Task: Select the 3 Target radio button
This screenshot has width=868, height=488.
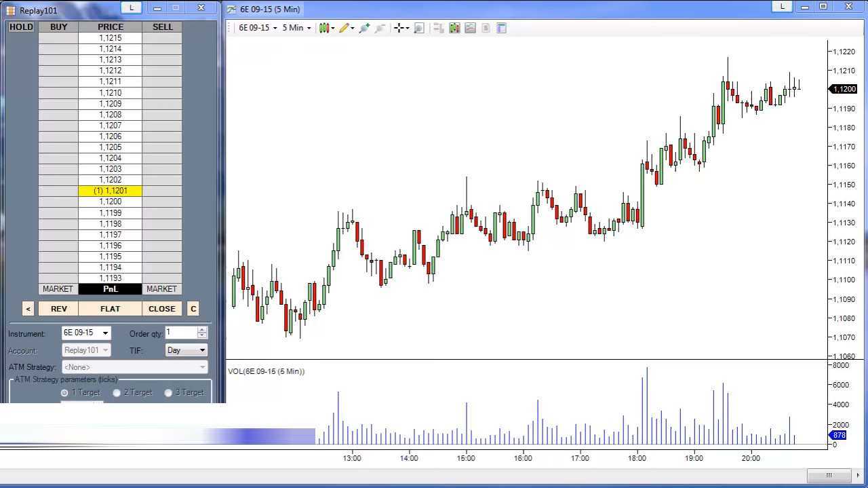Action: [x=168, y=392]
